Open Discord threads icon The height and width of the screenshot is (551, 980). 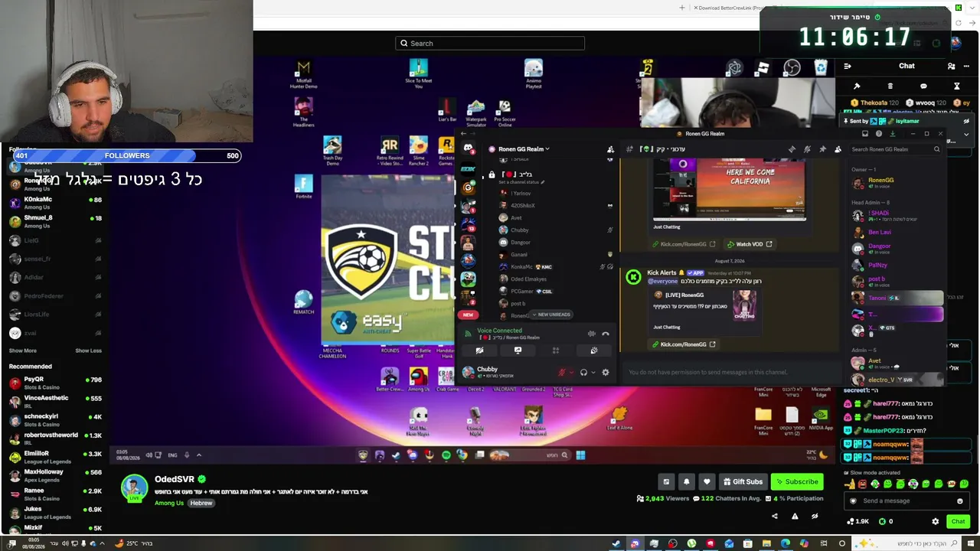pos(792,149)
